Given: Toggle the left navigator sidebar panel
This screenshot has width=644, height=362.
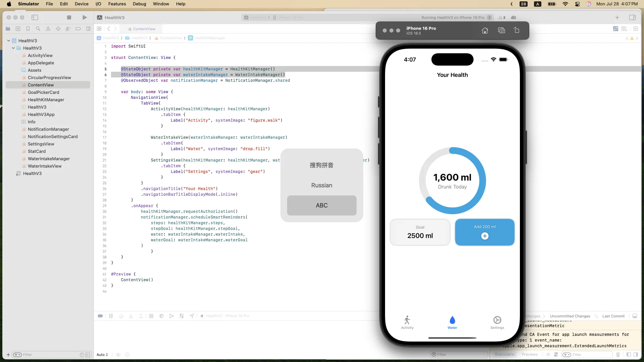Looking at the screenshot, I should (x=35, y=17).
